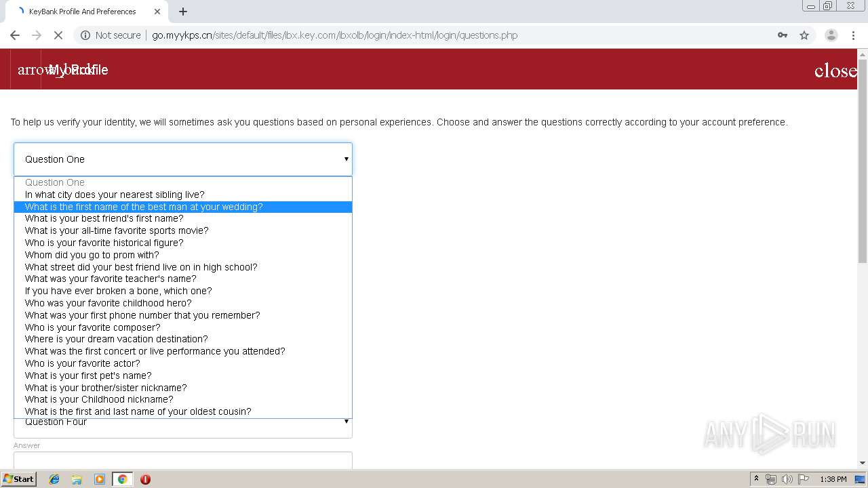Viewport: 868px width, 488px height.
Task: Open the Chrome profile avatar
Action: click(x=831, y=35)
